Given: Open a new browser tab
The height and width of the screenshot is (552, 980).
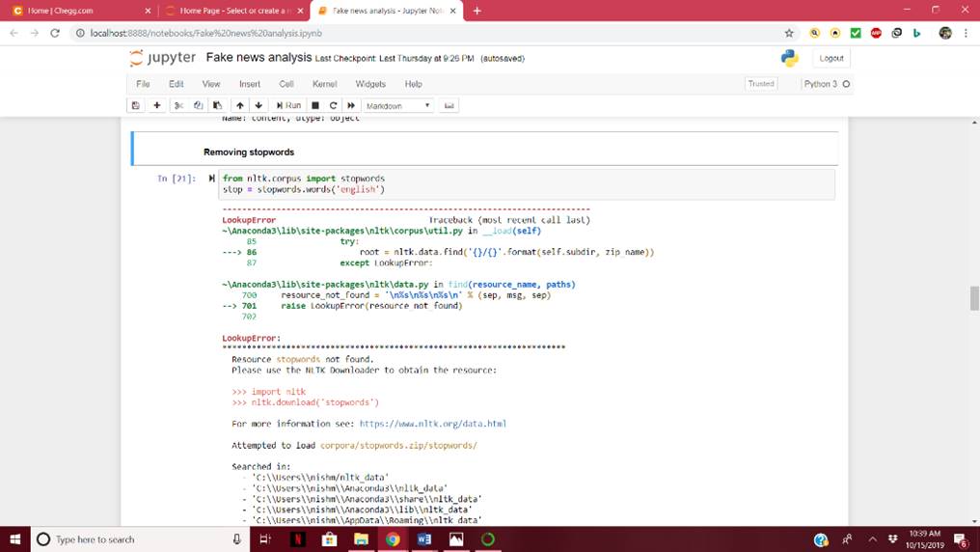Looking at the screenshot, I should [476, 11].
